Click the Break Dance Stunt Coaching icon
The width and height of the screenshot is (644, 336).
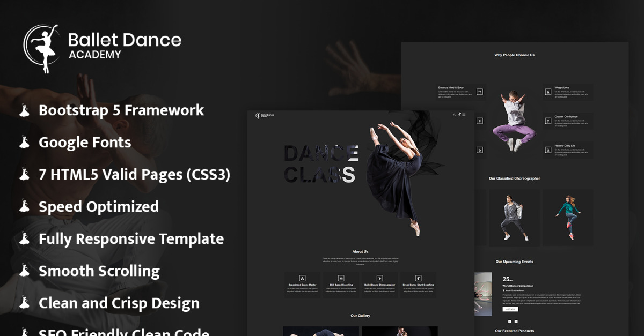(x=418, y=278)
